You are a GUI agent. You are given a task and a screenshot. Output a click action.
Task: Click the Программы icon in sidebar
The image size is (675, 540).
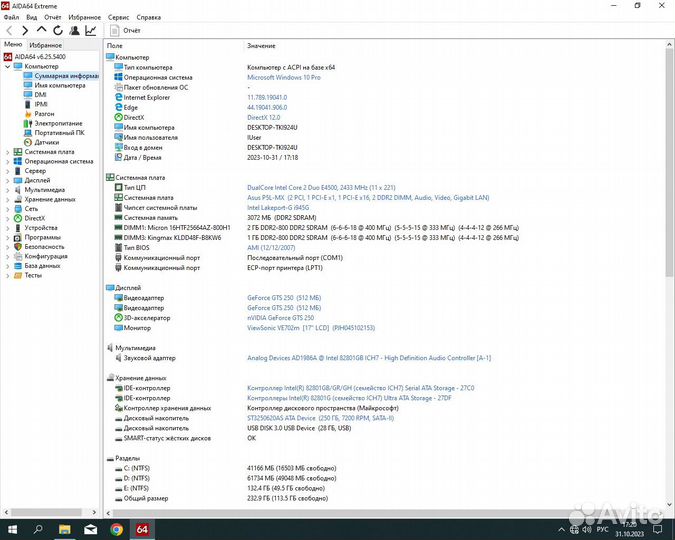coord(18,237)
